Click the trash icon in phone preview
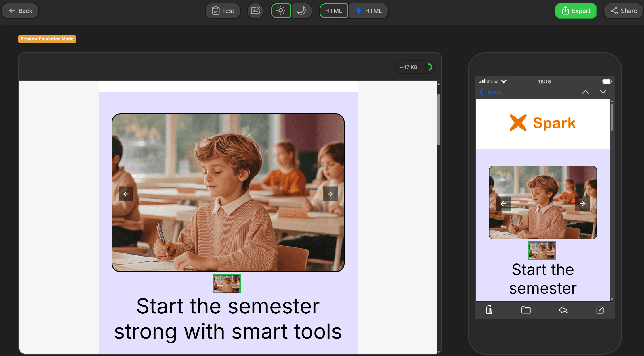This screenshot has width=644, height=356. [x=489, y=310]
